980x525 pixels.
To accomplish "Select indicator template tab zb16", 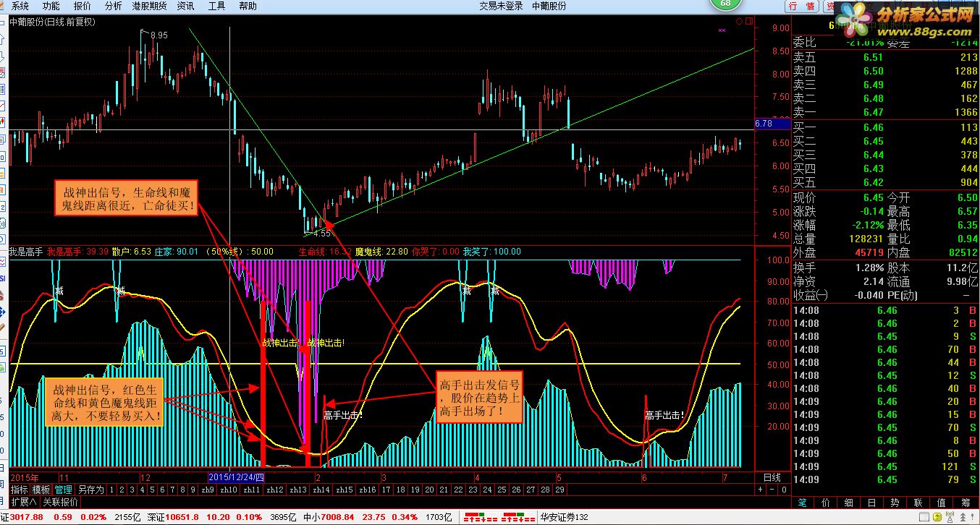I will click(x=367, y=490).
